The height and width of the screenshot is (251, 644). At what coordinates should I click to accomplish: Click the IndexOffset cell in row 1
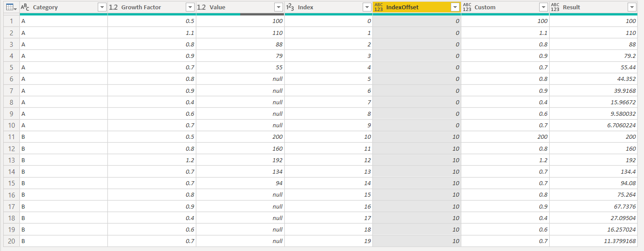coord(417,21)
